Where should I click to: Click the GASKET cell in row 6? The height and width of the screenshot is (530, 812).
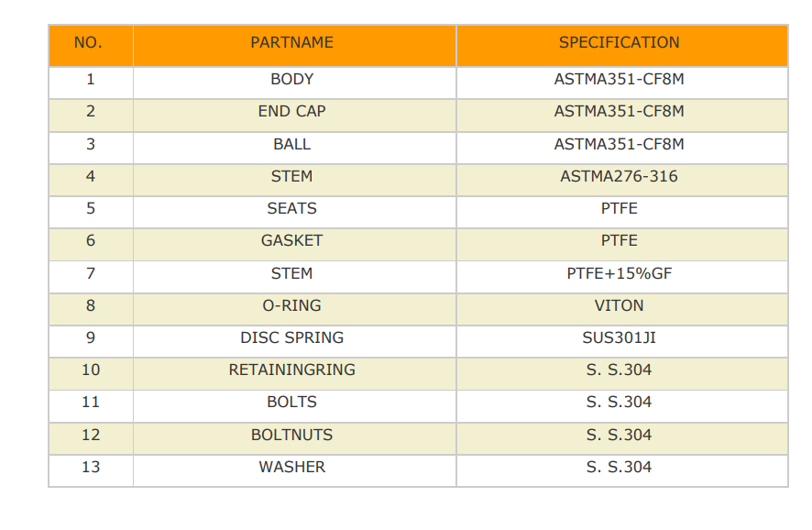click(295, 245)
